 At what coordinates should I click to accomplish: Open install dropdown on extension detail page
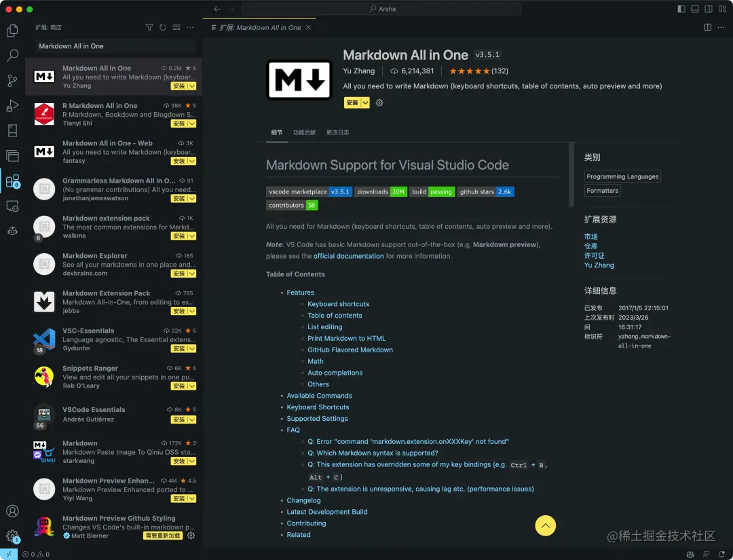click(365, 103)
